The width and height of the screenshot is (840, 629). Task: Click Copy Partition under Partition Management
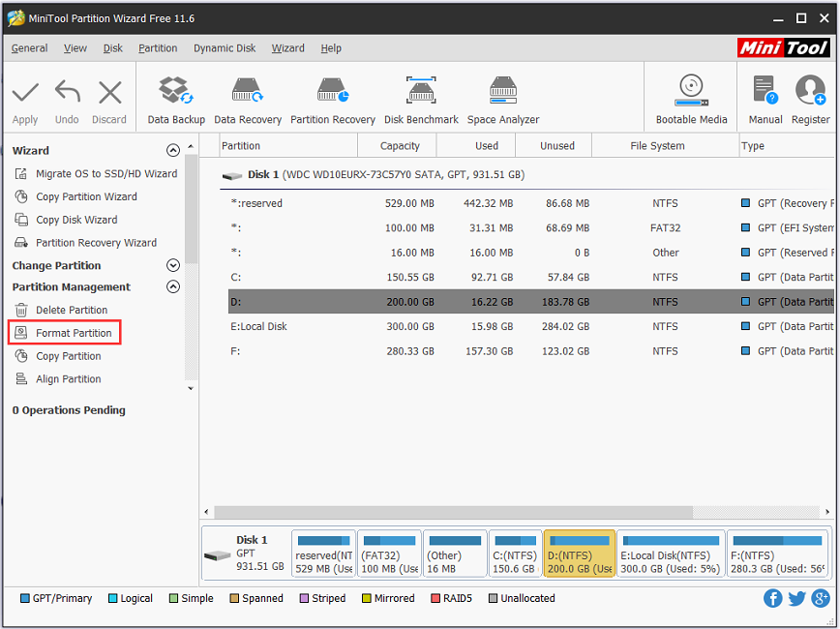[58, 356]
